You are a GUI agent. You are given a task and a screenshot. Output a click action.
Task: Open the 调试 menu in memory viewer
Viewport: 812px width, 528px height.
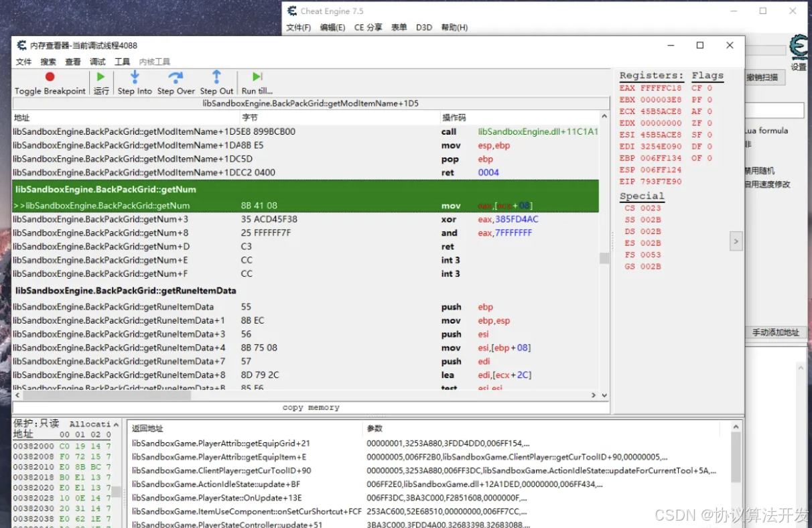[98, 62]
